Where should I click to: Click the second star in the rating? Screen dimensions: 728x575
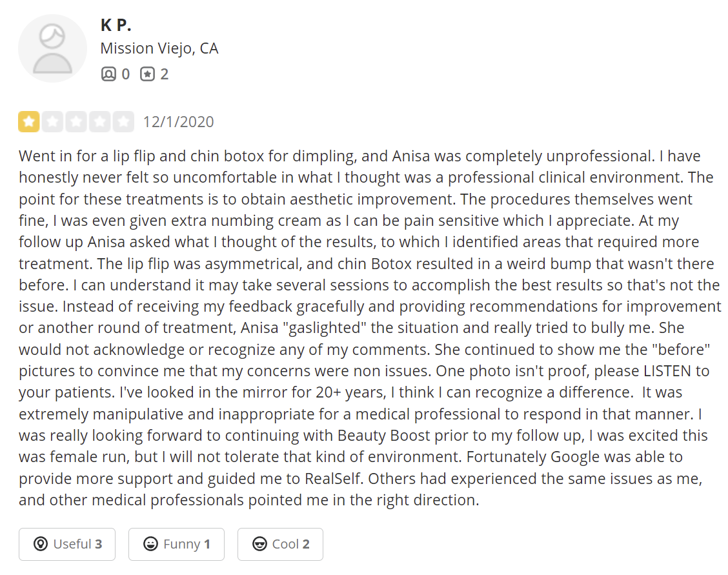(x=52, y=122)
